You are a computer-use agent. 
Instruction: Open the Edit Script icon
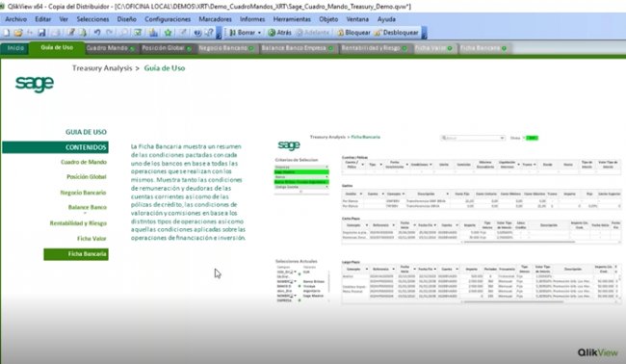(71, 33)
